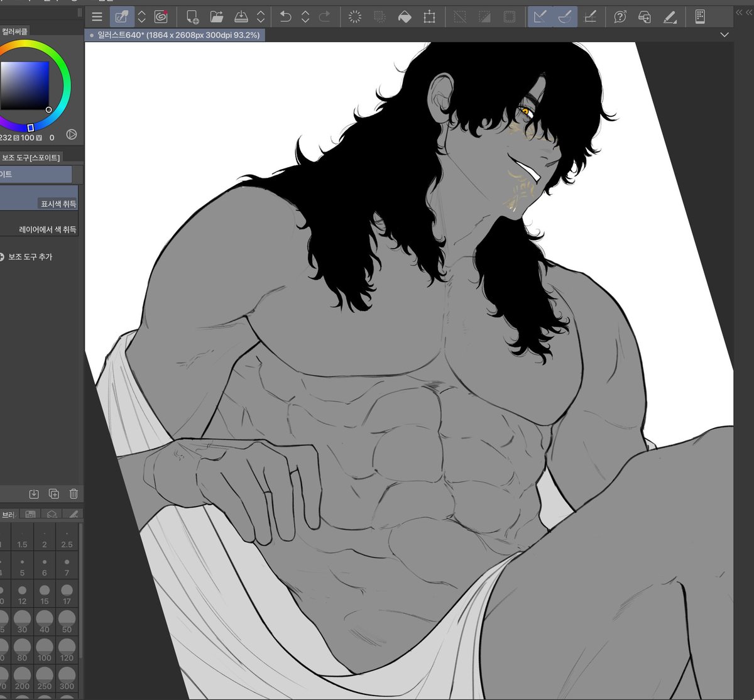Image resolution: width=754 pixels, height=700 pixels.
Task: Select the 보조 도구[스포이트] tab
Action: pos(31,158)
